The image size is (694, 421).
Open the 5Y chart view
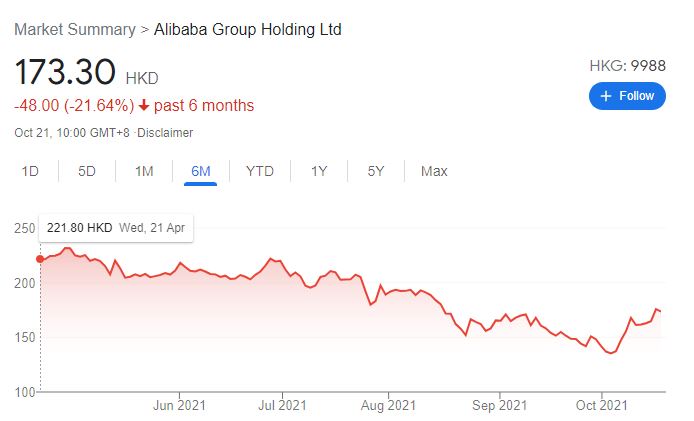376,171
